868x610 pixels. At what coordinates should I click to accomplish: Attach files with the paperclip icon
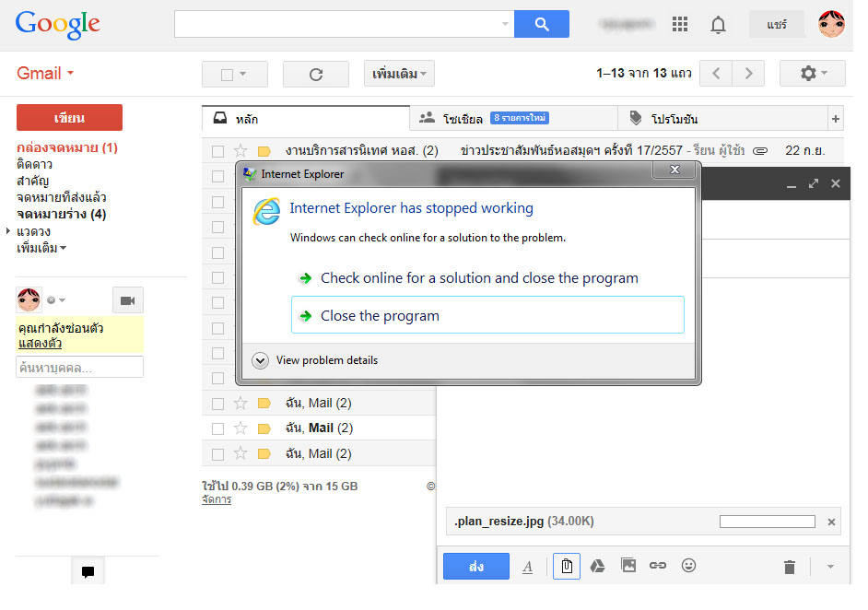(567, 566)
